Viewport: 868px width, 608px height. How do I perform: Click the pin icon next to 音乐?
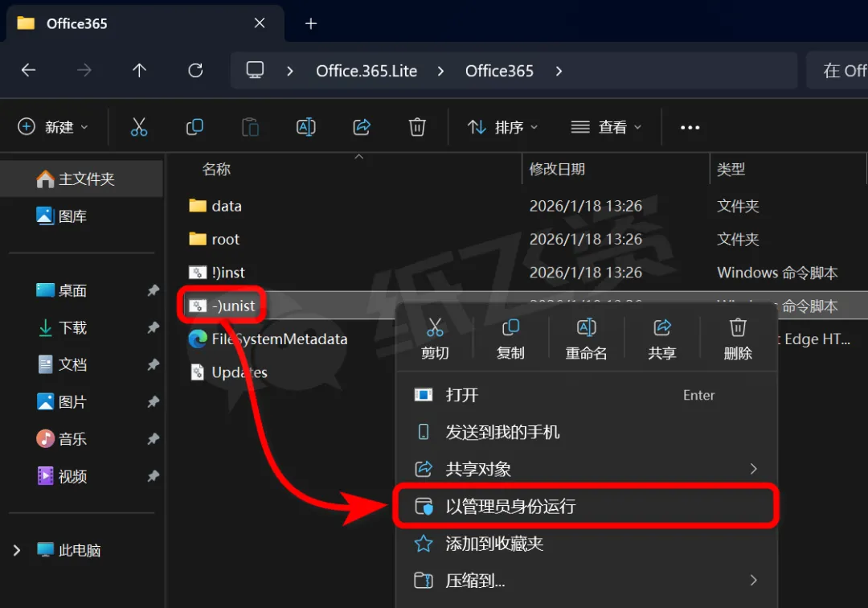[154, 438]
